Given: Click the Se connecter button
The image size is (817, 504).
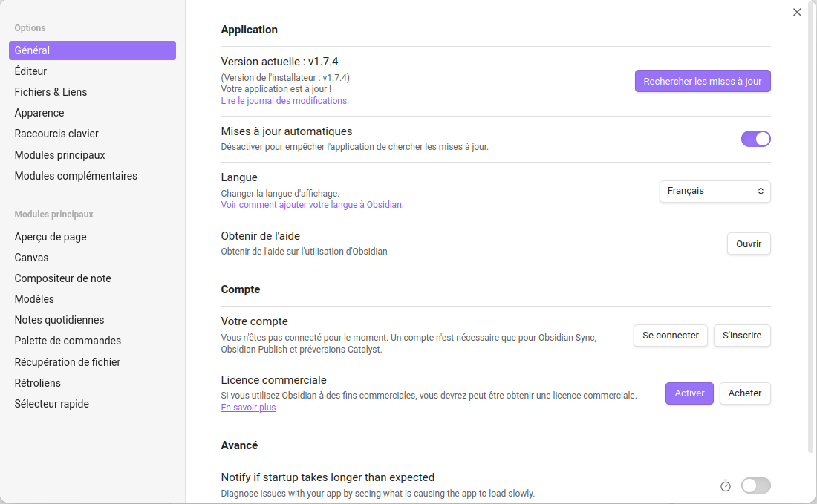Looking at the screenshot, I should [x=670, y=336].
